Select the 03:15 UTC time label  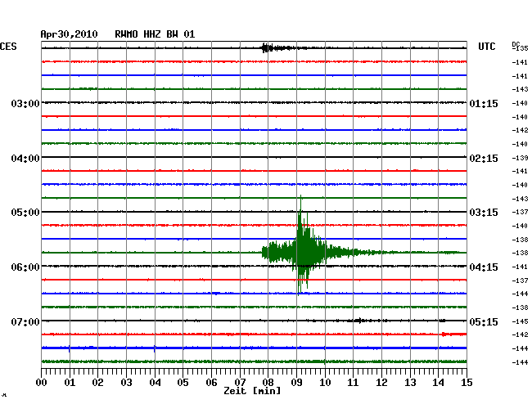tap(484, 213)
